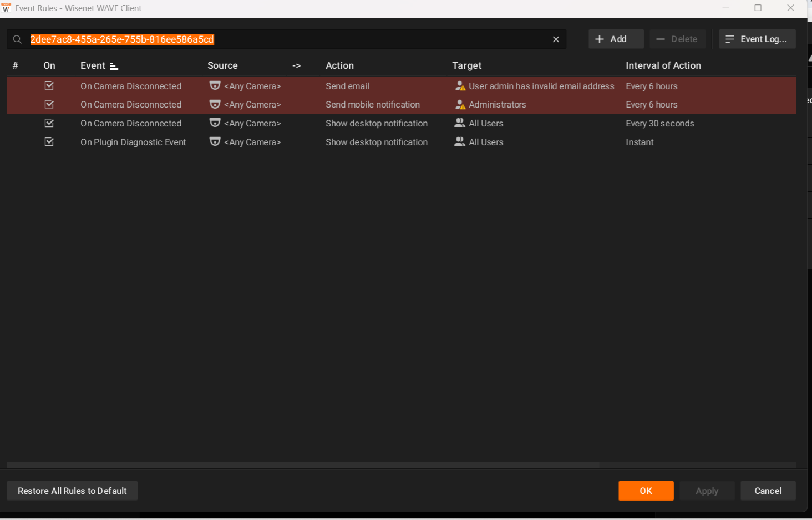812x520 pixels.
Task: Close the Event Rules window
Action: click(x=791, y=8)
